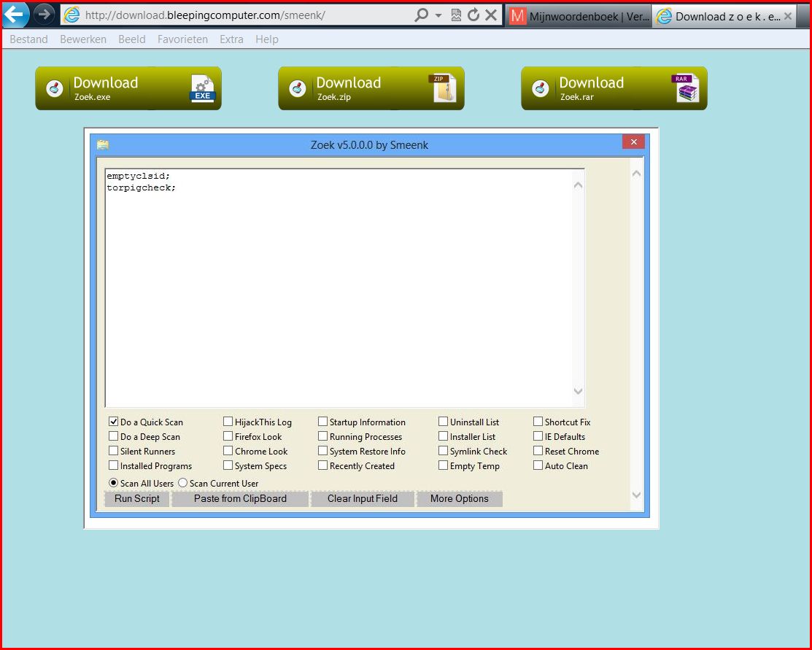Click the RAR archive icon

point(686,88)
